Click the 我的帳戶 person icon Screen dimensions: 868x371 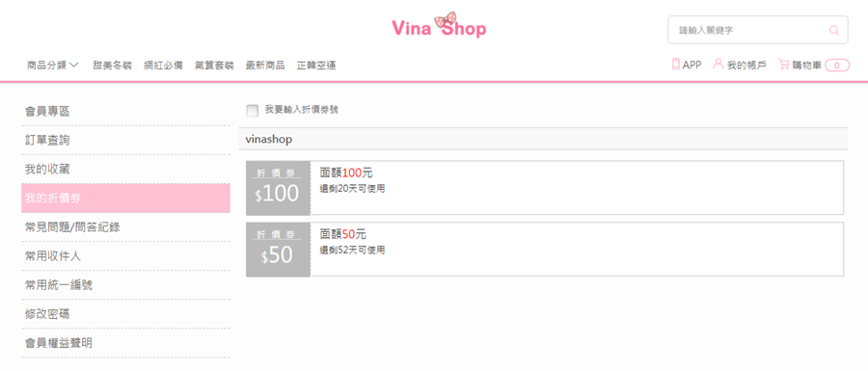coord(718,64)
